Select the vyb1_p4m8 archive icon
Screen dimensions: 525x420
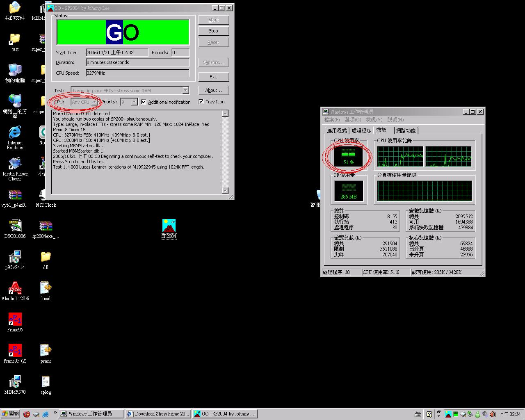tap(15, 198)
